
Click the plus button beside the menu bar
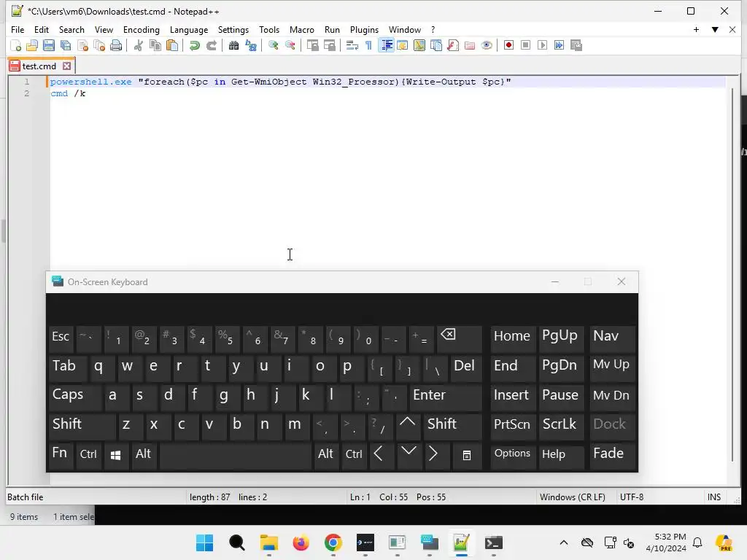click(696, 29)
